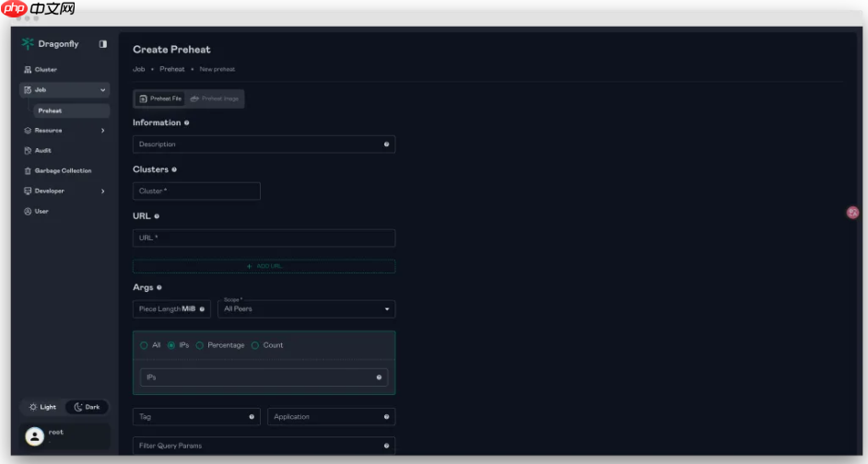
Task: Expand the Resource menu chevron
Action: 103,131
